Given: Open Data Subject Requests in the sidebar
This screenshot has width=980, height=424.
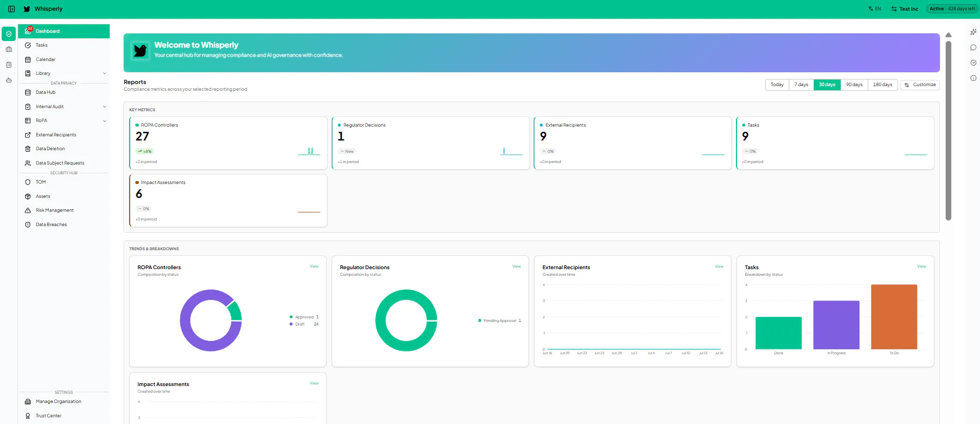Looking at the screenshot, I should [x=64, y=163].
